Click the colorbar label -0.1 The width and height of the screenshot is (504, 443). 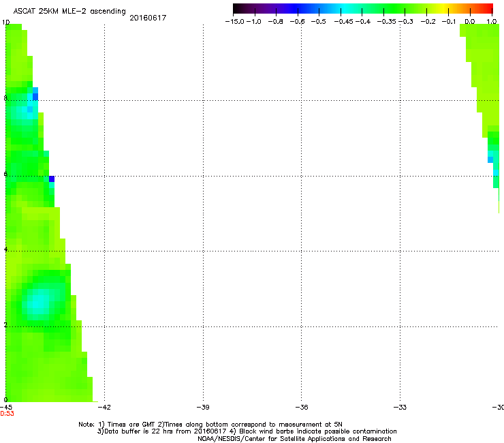point(449,22)
